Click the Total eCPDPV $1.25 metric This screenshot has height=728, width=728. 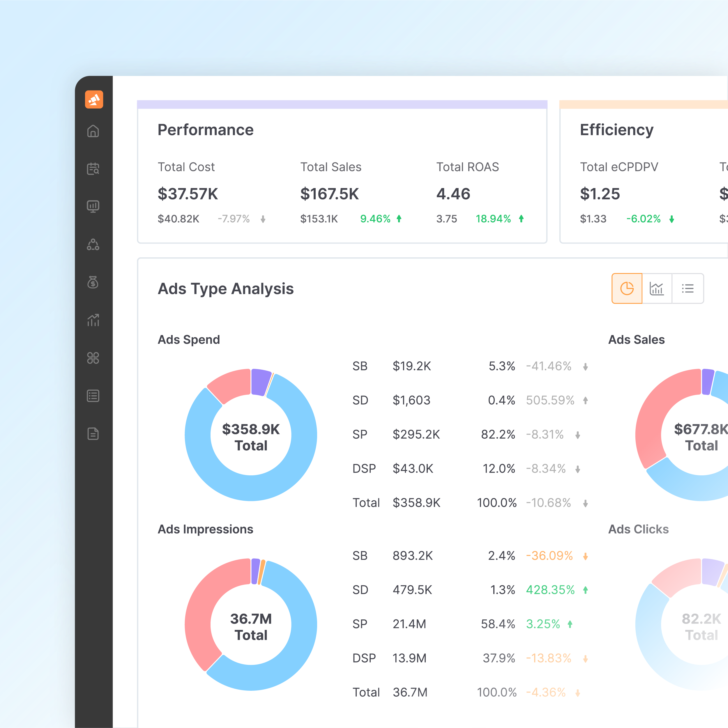600,194
